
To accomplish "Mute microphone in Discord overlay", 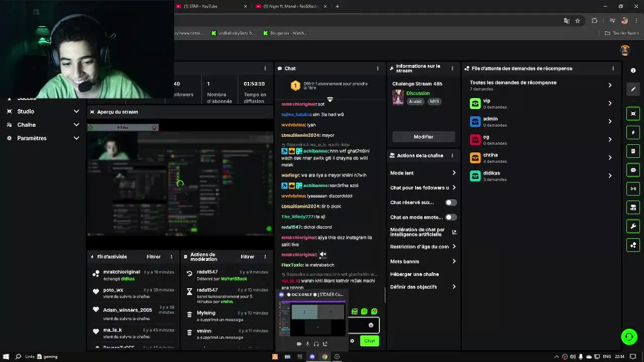I will coord(307,344).
